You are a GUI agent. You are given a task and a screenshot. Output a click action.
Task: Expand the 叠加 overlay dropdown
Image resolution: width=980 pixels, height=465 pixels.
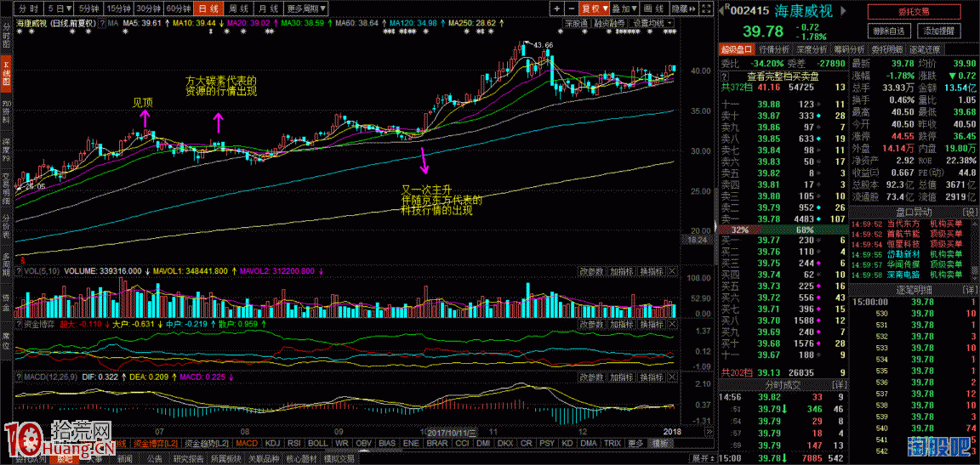(624, 8)
